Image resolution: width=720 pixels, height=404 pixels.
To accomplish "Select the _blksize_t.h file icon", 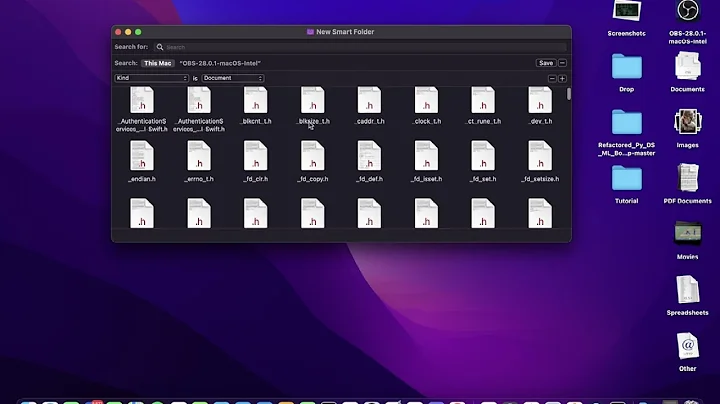I will (313, 101).
